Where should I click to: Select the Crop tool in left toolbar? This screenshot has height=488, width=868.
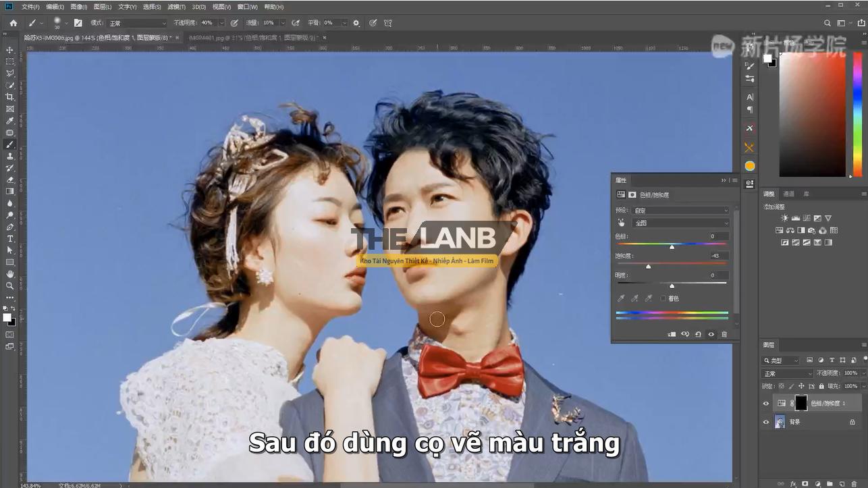click(9, 97)
